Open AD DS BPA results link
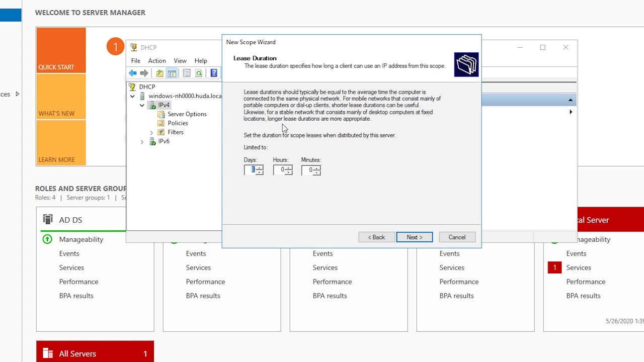The width and height of the screenshot is (644, 362). coord(76,296)
